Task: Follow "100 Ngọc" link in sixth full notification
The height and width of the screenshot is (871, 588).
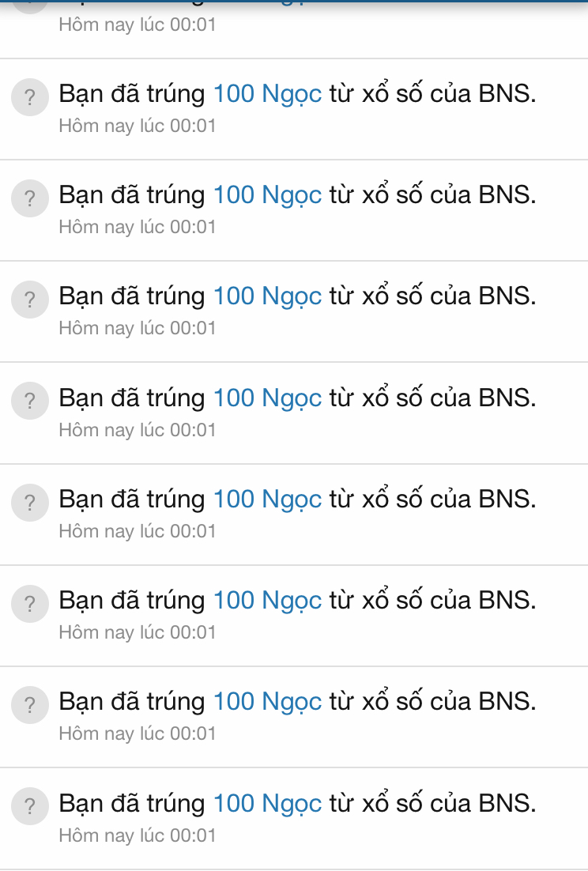Action: (x=267, y=601)
